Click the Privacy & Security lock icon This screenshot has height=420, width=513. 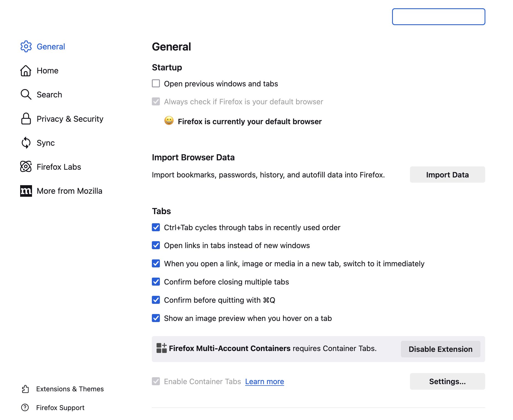(x=26, y=119)
